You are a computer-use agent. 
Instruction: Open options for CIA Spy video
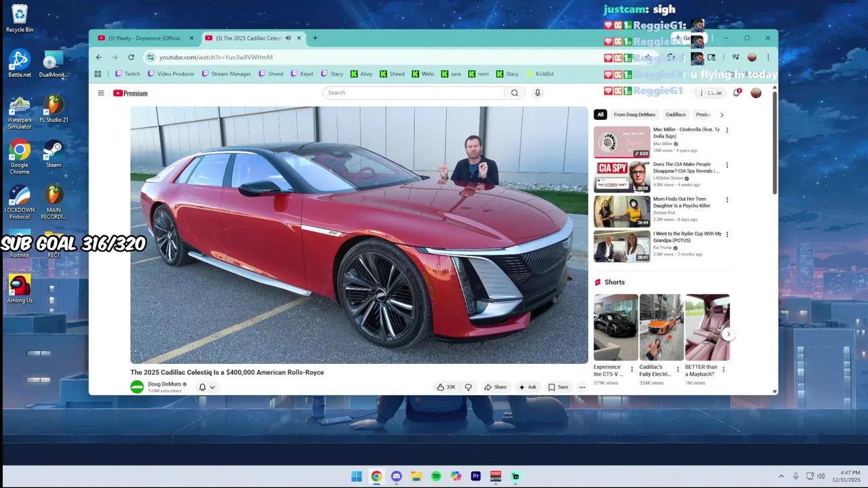(x=727, y=165)
